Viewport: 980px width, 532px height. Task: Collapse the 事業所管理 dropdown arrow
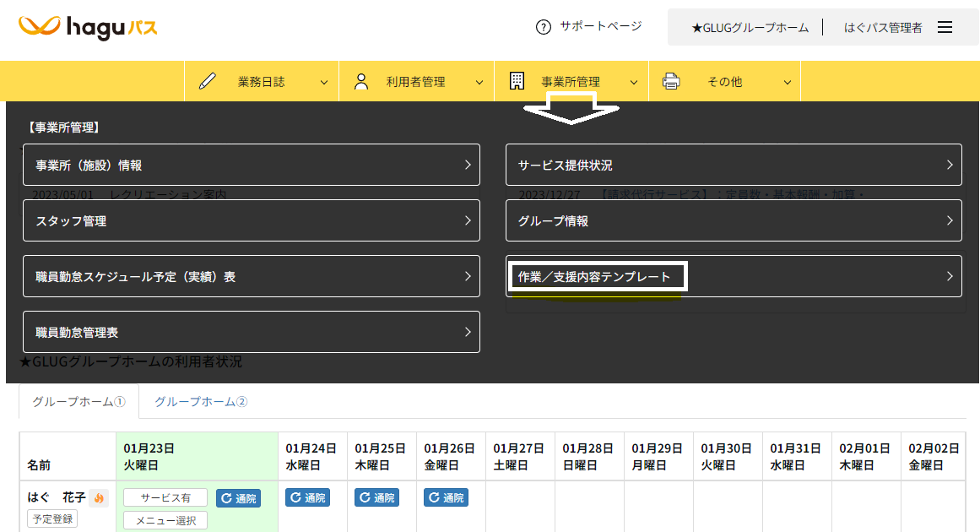[x=634, y=83]
